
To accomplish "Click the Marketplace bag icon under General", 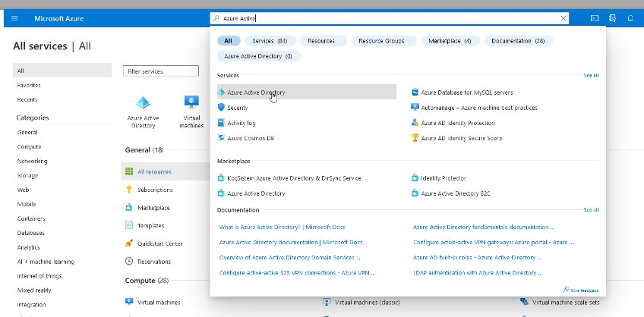I will click(x=129, y=208).
